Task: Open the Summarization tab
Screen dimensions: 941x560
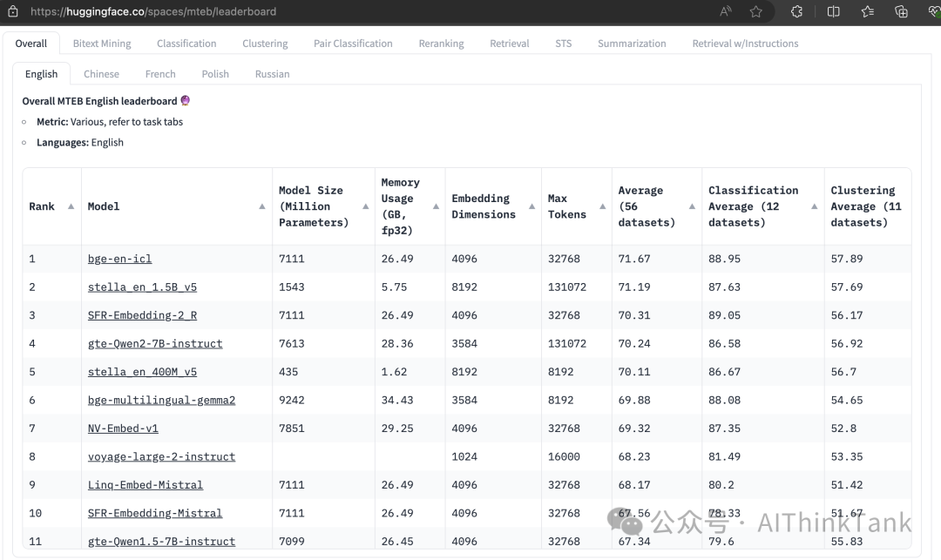Action: pos(632,44)
